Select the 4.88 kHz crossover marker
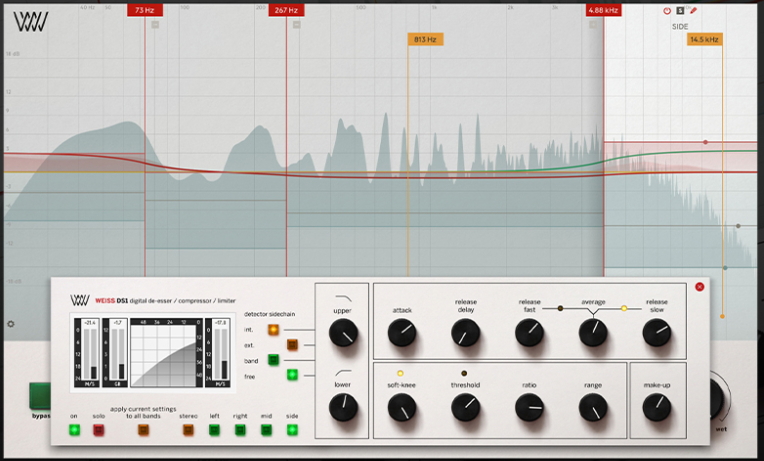Viewport: 764px width, 461px height. pos(603,10)
